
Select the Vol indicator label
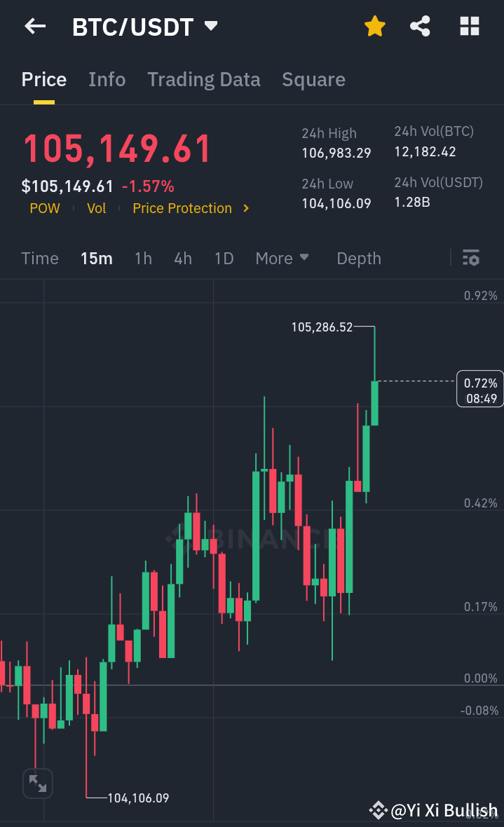click(96, 208)
